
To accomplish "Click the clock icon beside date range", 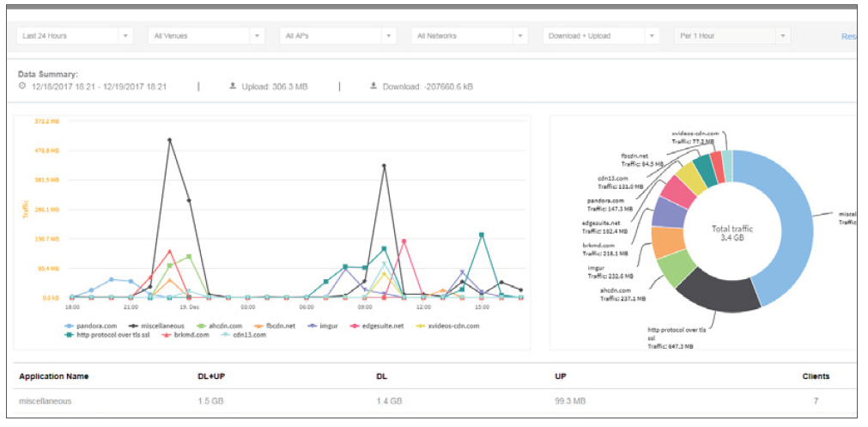I will pos(21,87).
